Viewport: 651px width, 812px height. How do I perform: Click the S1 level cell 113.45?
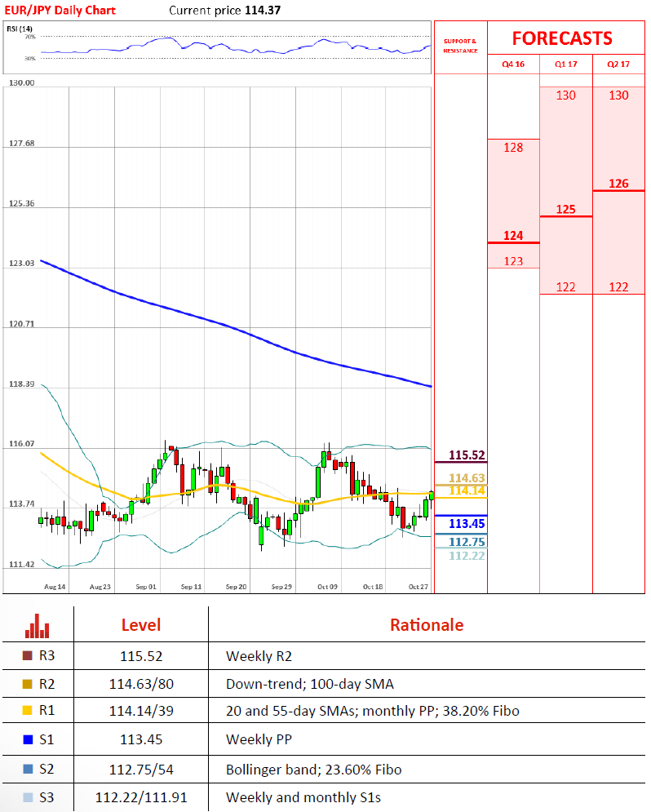[141, 739]
